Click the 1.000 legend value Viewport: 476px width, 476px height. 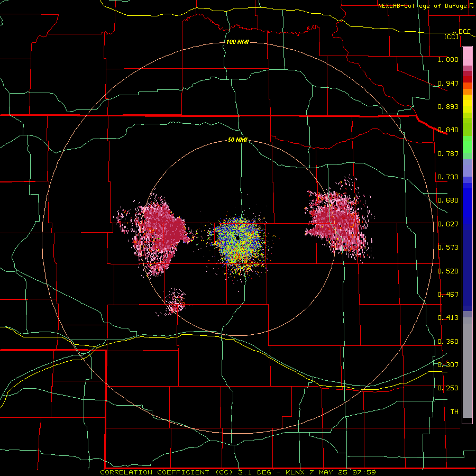point(448,59)
